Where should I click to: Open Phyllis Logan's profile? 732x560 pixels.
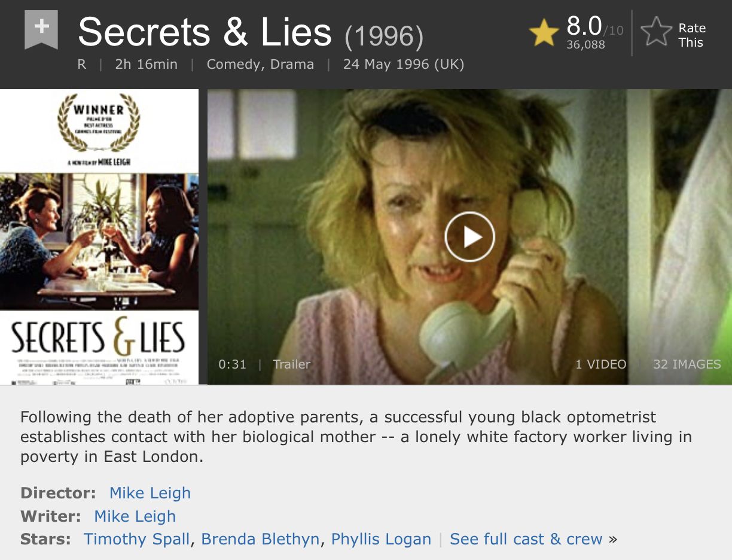tap(381, 539)
